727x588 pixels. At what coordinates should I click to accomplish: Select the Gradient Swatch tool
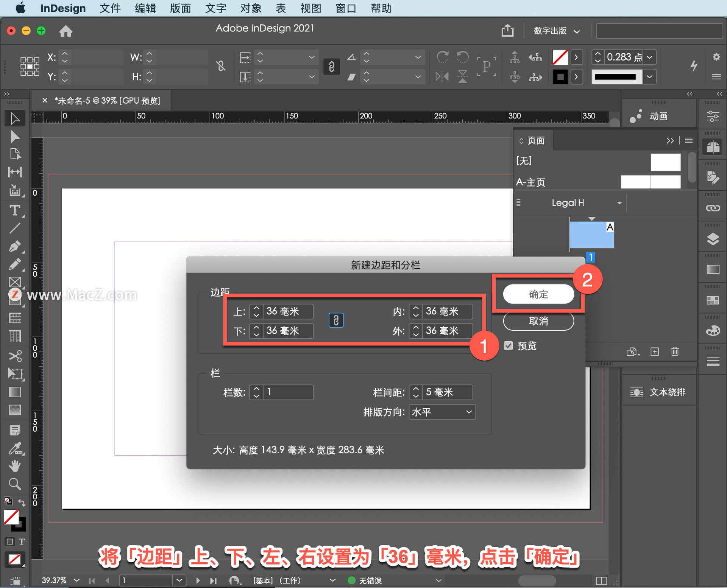click(x=15, y=392)
